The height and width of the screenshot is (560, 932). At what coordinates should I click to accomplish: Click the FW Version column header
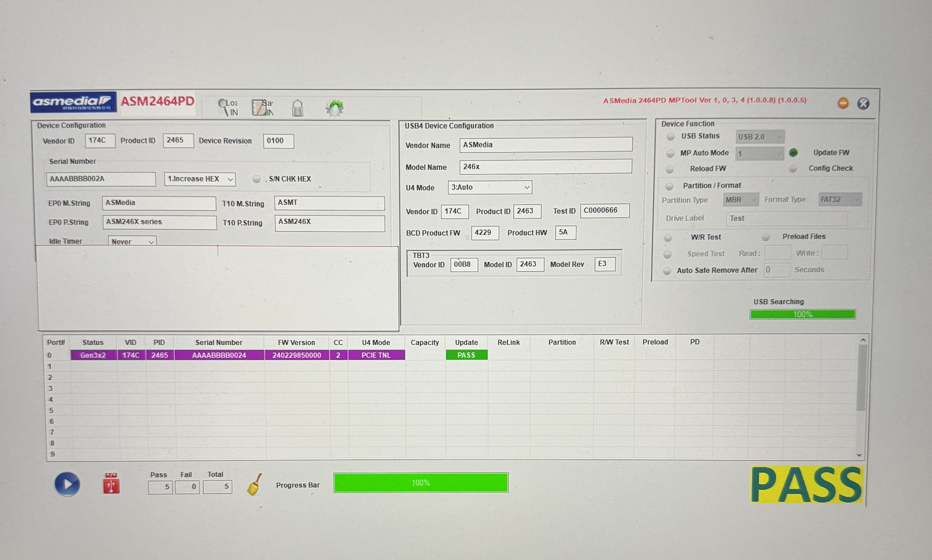pyautogui.click(x=296, y=342)
